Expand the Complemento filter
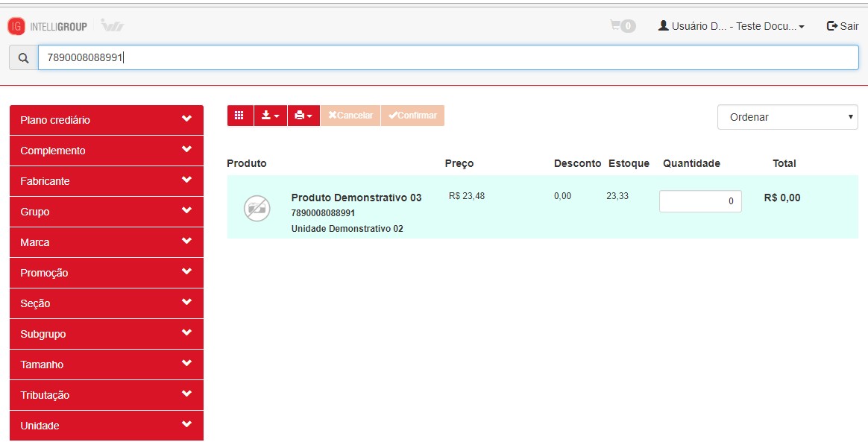 click(x=107, y=151)
